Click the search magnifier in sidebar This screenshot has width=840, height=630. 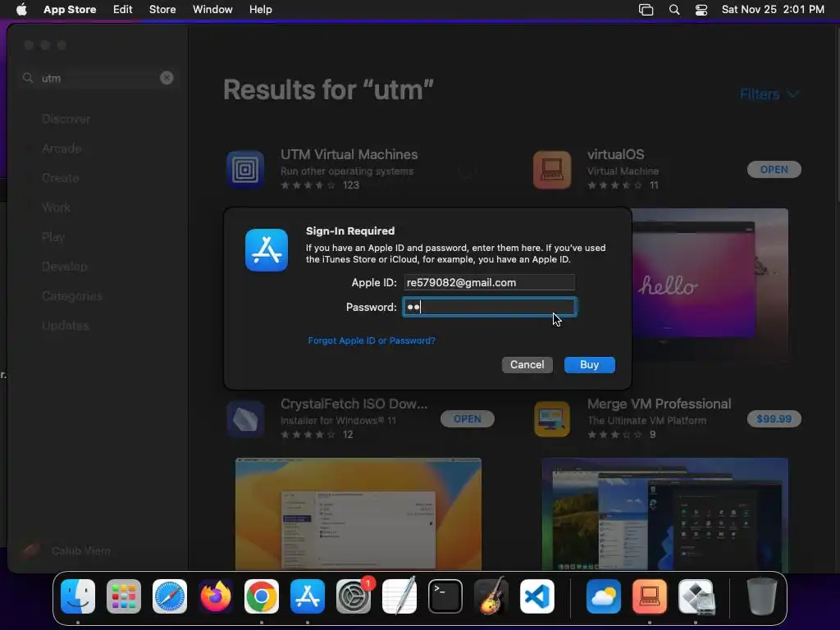(x=28, y=78)
